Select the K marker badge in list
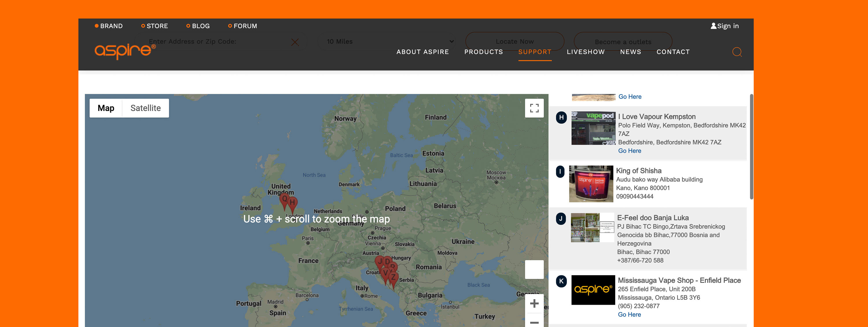The height and width of the screenshot is (327, 868). [561, 281]
